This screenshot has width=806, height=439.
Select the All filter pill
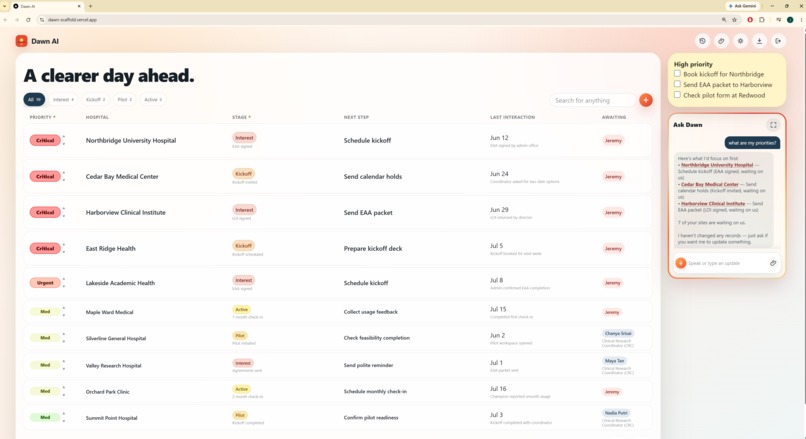(34, 99)
